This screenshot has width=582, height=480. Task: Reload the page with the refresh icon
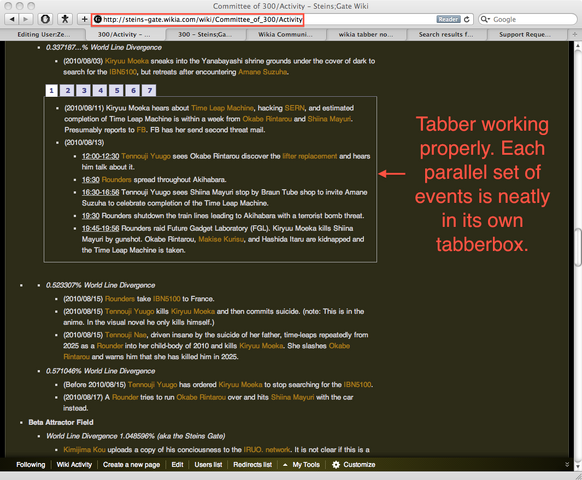(x=467, y=19)
